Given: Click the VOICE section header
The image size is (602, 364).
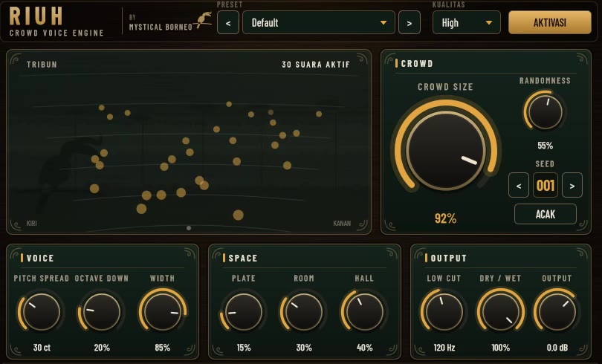Looking at the screenshot, I should click(x=40, y=258).
